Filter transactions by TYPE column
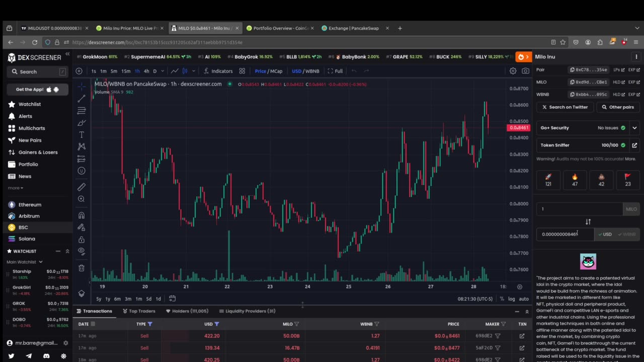The width and height of the screenshot is (644, 362). pos(150,324)
